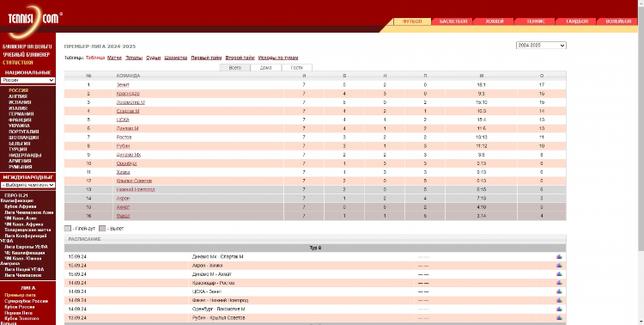This screenshot has width=644, height=325.
Task: Open the international championship selection dropdown
Action: pos(28,185)
